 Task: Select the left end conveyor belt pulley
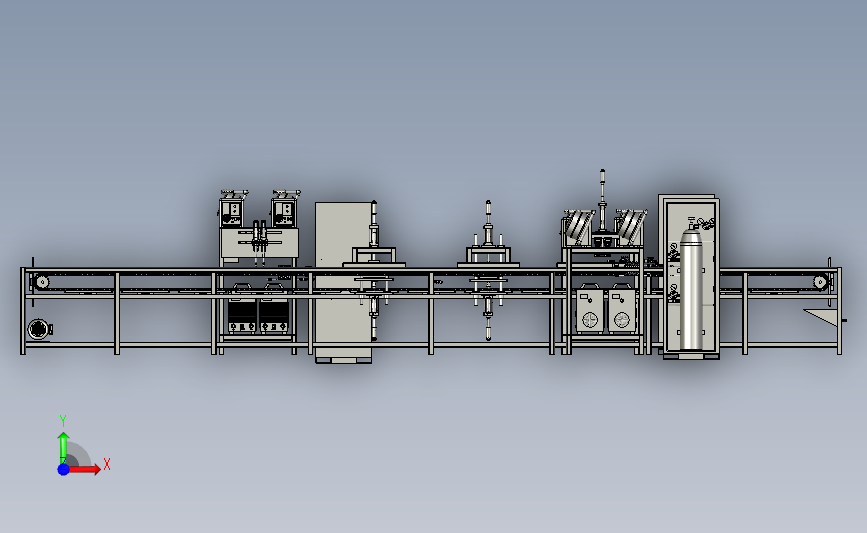tap(42, 282)
